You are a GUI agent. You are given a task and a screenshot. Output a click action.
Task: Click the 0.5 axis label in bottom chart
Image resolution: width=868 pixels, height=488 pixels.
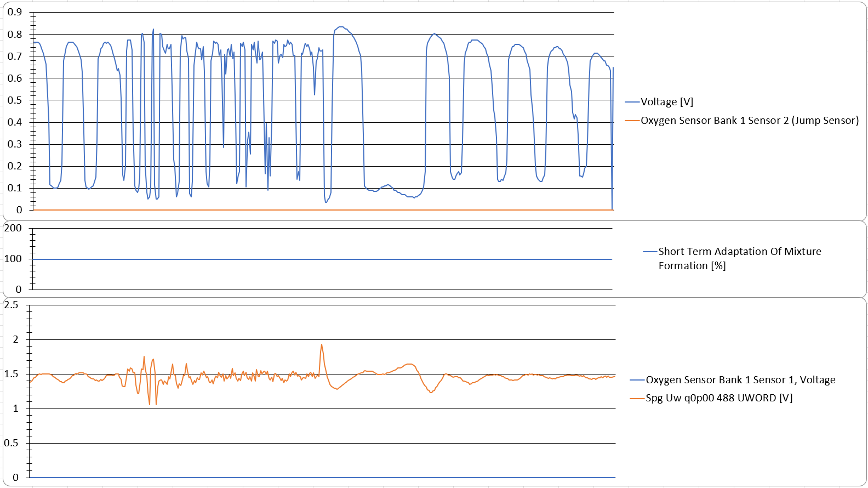[11, 443]
